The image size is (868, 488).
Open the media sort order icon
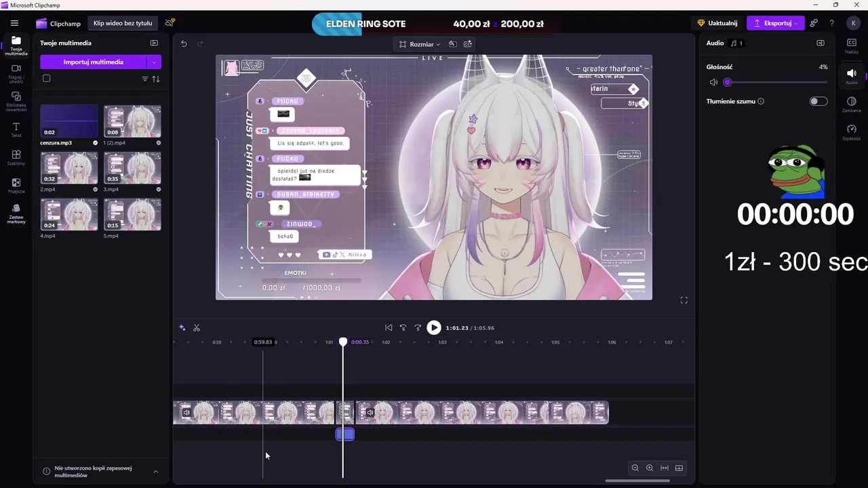coord(156,79)
